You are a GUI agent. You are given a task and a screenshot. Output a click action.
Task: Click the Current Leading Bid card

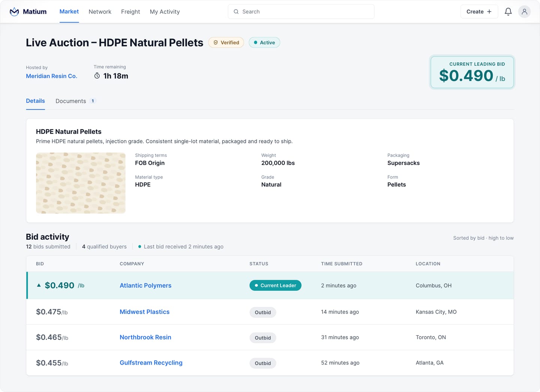(472, 72)
